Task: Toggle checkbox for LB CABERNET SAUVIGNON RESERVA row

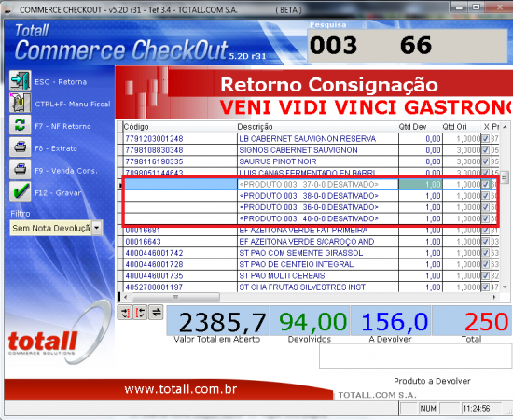Action: [x=486, y=139]
